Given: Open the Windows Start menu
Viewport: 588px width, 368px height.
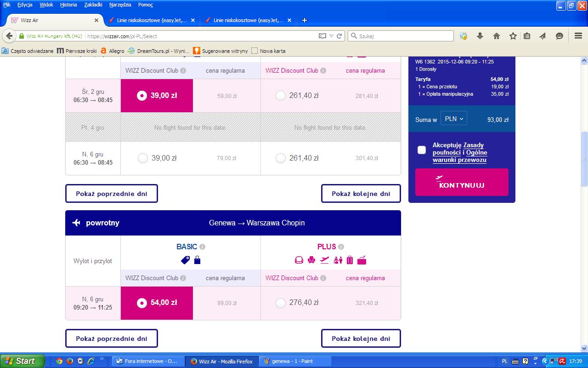Looking at the screenshot, I should point(22,361).
